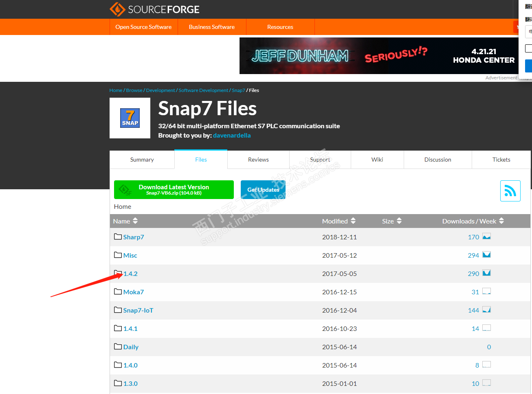Sort by Name using the sort arrows
This screenshot has width=532, height=394.
[x=135, y=221]
